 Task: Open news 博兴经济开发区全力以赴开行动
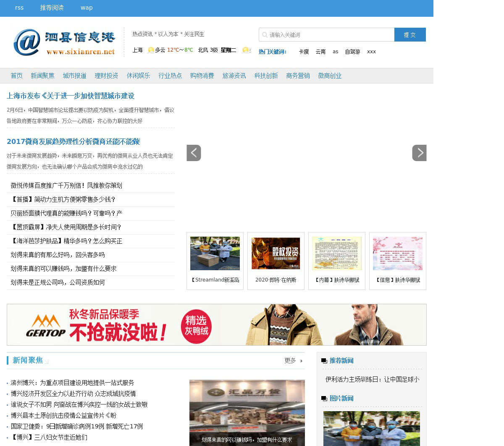(x=73, y=394)
